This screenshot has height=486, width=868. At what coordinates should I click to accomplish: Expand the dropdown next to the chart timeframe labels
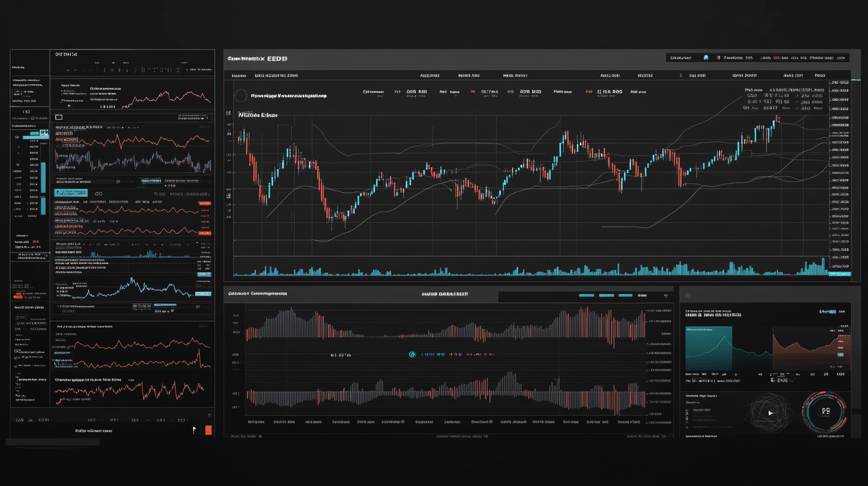point(681,76)
